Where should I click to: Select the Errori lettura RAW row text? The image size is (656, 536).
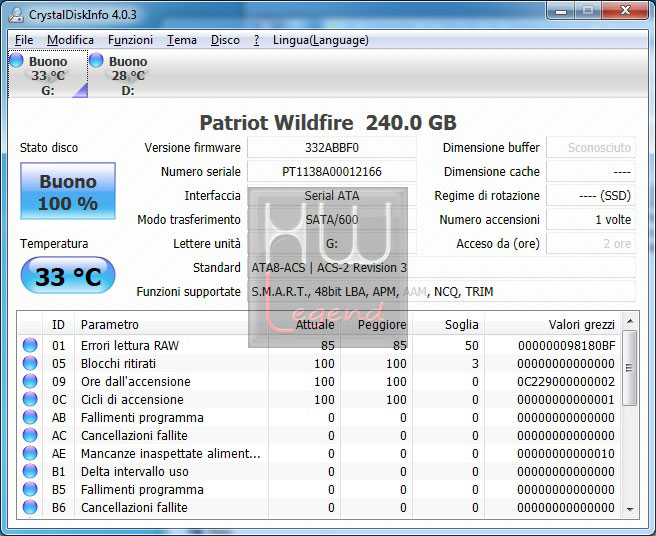tap(130, 346)
